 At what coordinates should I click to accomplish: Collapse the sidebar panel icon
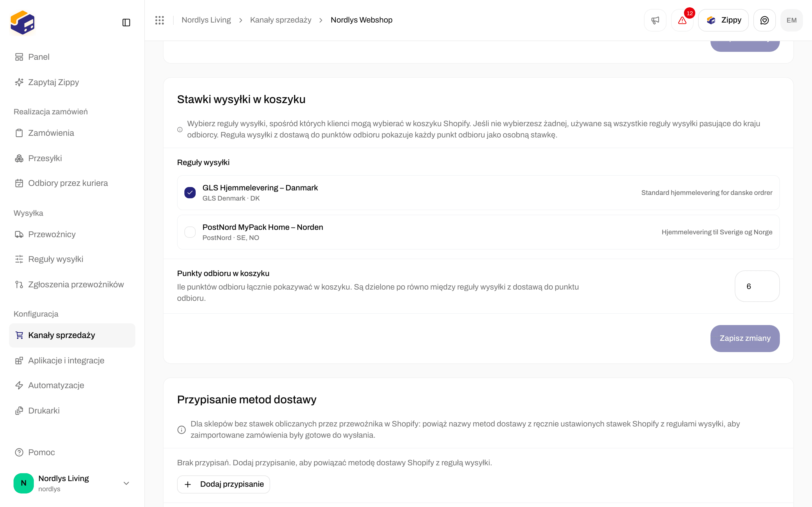[x=126, y=23]
